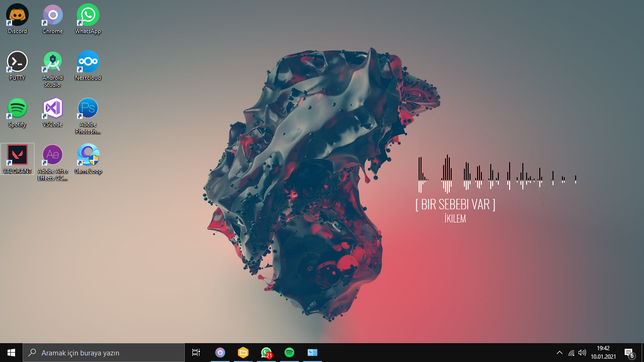Open WhatsApp from the taskbar

coord(266,353)
